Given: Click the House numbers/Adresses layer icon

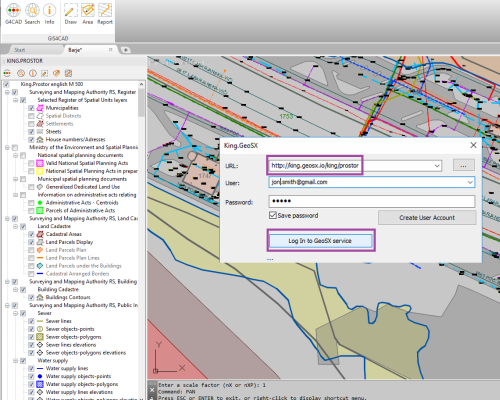Looking at the screenshot, I should pyautogui.click(x=40, y=139).
